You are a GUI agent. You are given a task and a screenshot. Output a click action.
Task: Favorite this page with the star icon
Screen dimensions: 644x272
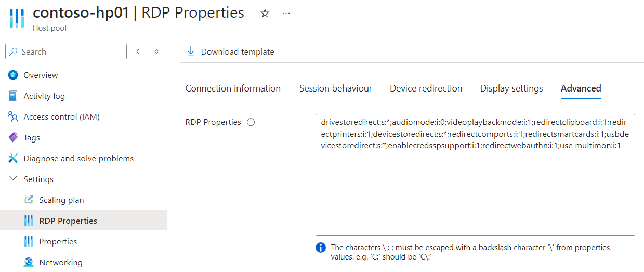point(265,14)
